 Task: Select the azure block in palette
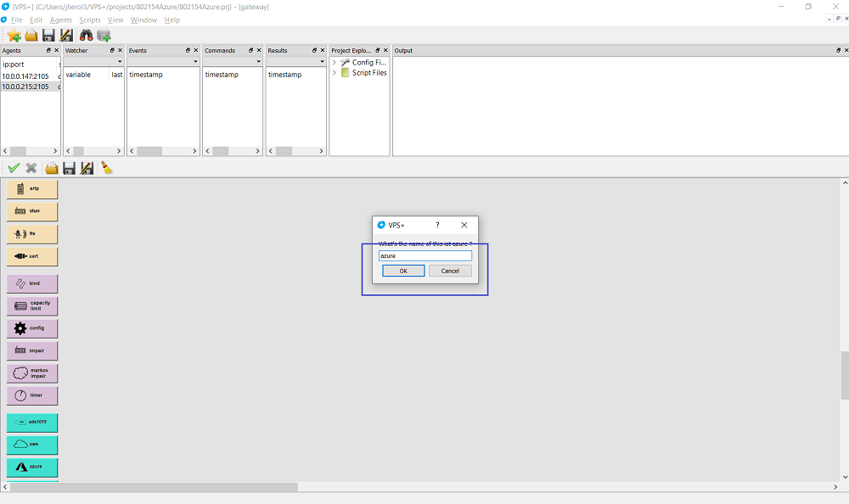pyautogui.click(x=32, y=467)
